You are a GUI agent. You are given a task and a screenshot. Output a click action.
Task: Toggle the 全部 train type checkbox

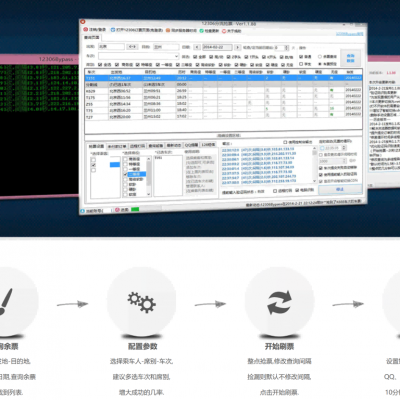point(195,57)
